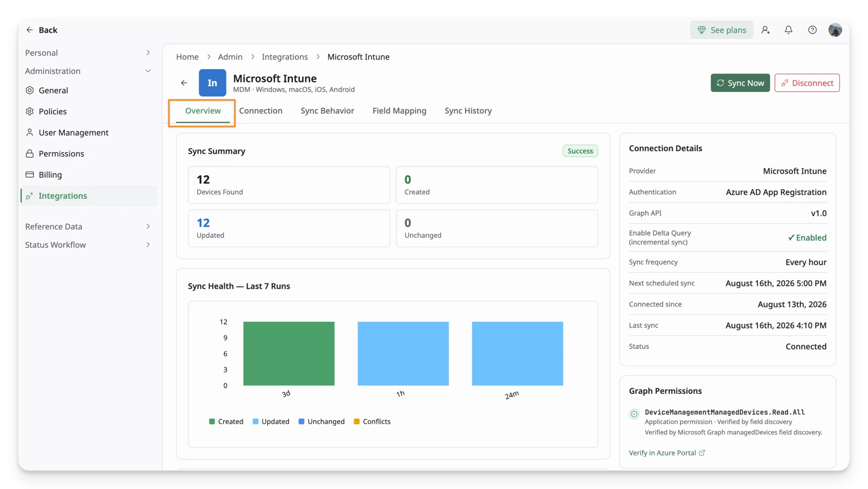Click the Success status badge
The image size is (868, 489).
(580, 151)
